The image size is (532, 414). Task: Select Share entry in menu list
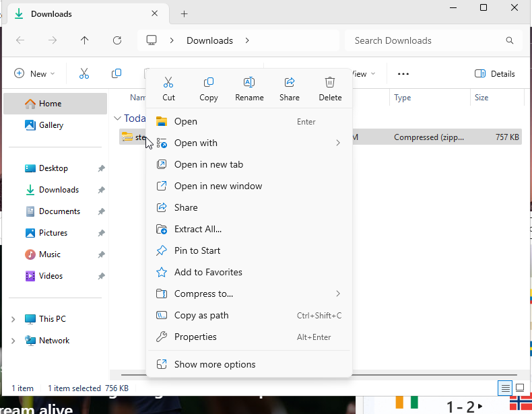(249, 207)
